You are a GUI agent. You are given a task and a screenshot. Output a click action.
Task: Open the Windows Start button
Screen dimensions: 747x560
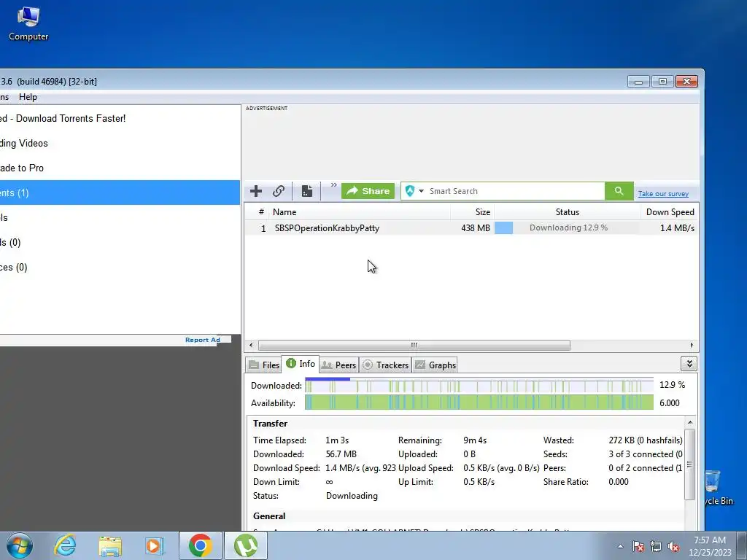(20, 545)
